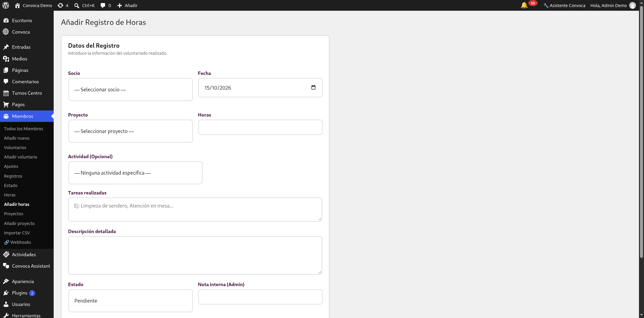Screen dimensions: 644x318
Task: Open the Añadir proyecto submenu link
Action: pyautogui.click(x=19, y=223)
